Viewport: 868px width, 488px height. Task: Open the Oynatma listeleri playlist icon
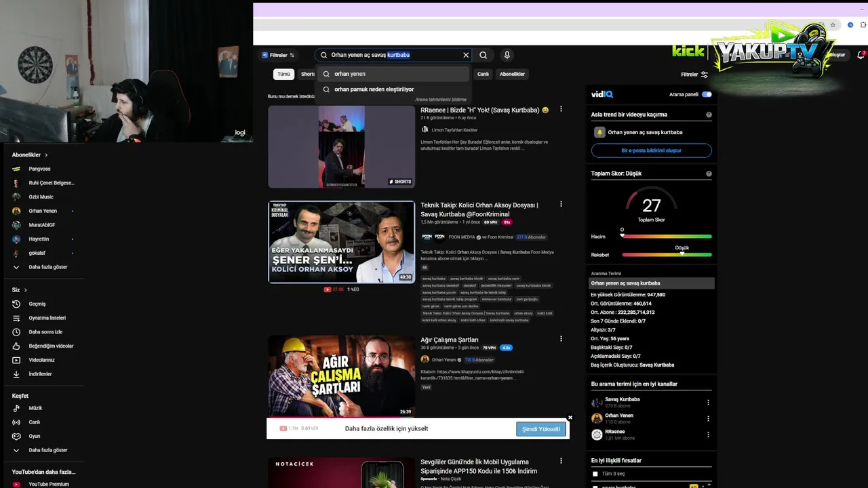(16, 318)
